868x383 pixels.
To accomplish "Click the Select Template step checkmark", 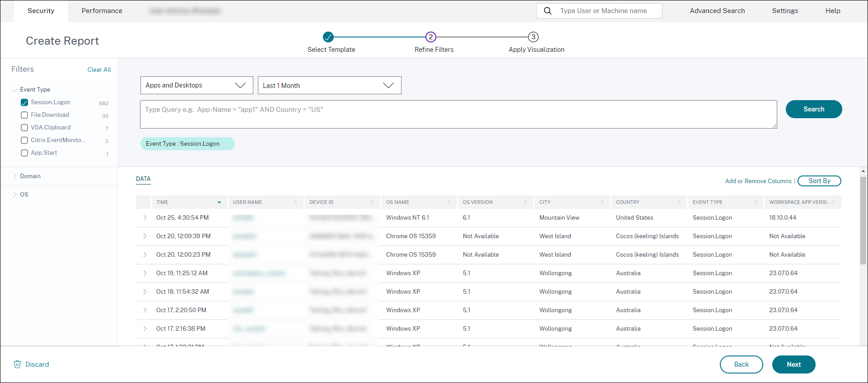I will click(328, 37).
